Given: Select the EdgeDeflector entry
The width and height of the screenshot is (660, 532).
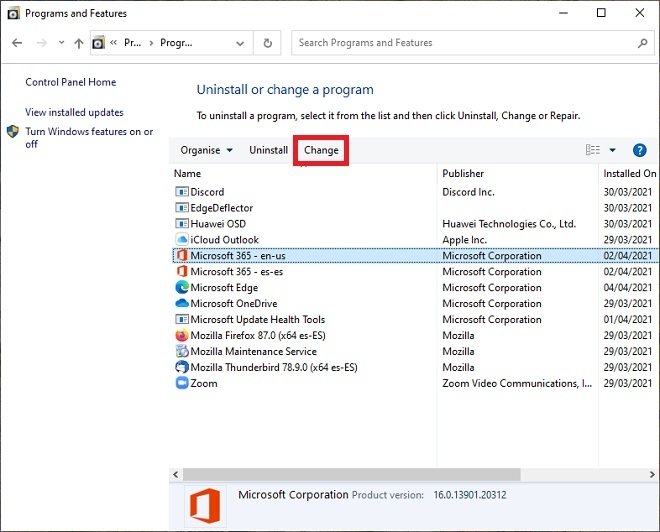Looking at the screenshot, I should click(x=221, y=208).
